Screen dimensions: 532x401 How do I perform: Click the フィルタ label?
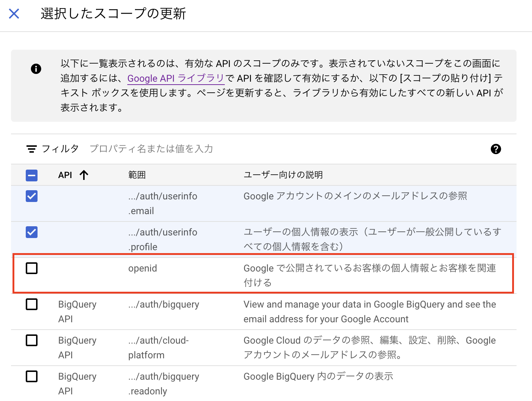[61, 149]
